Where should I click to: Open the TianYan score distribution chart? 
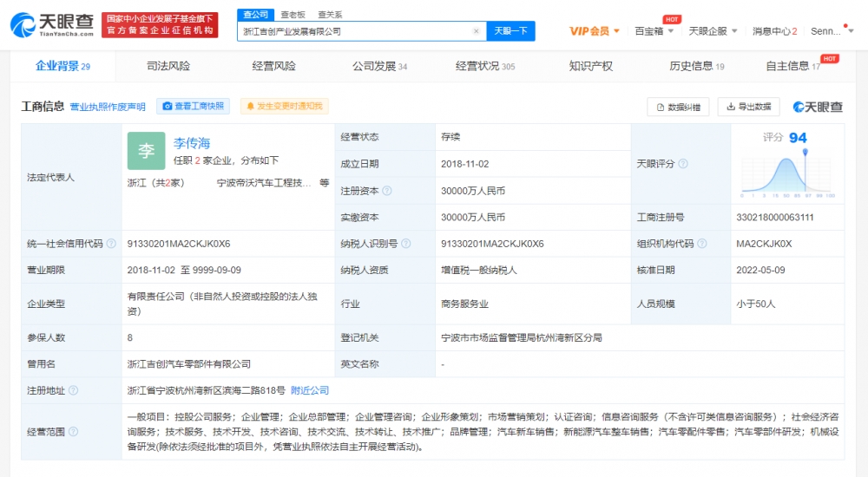[x=788, y=174]
